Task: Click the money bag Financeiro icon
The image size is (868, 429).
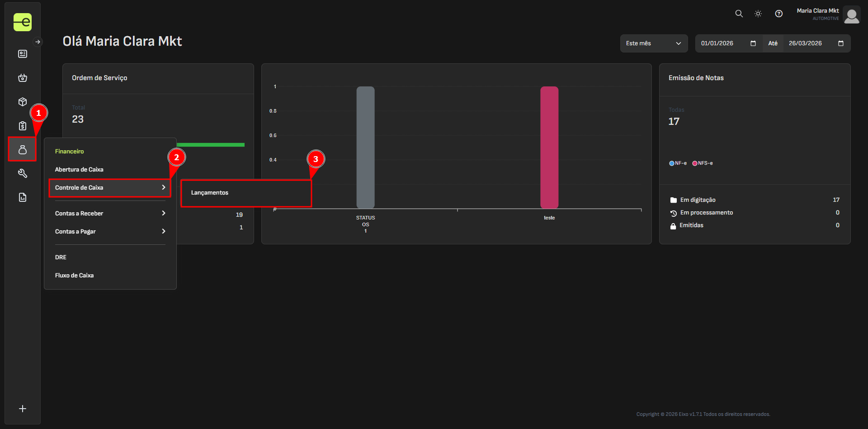Action: (23, 150)
